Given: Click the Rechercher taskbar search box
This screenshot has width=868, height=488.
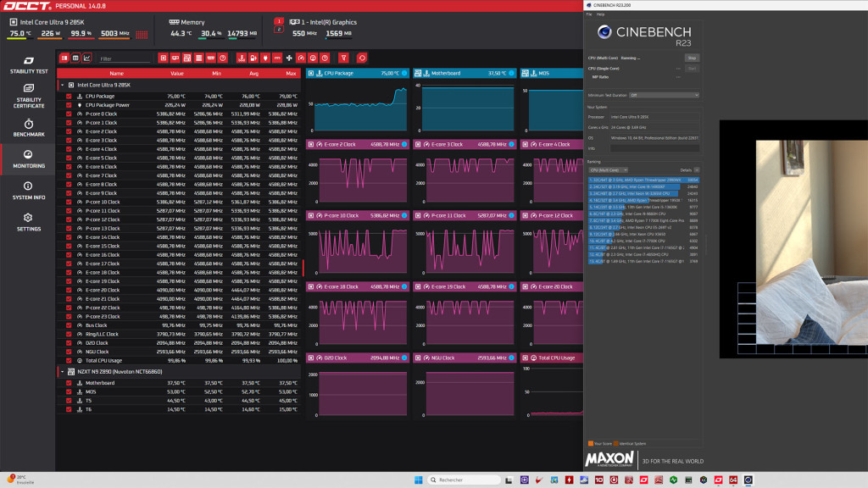Looking at the screenshot, I should click(x=464, y=480).
